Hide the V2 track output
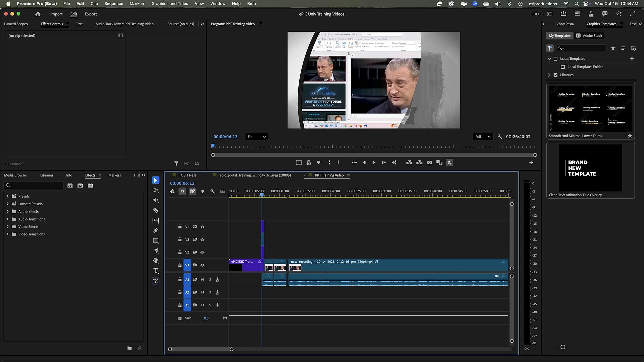 pyautogui.click(x=202, y=252)
